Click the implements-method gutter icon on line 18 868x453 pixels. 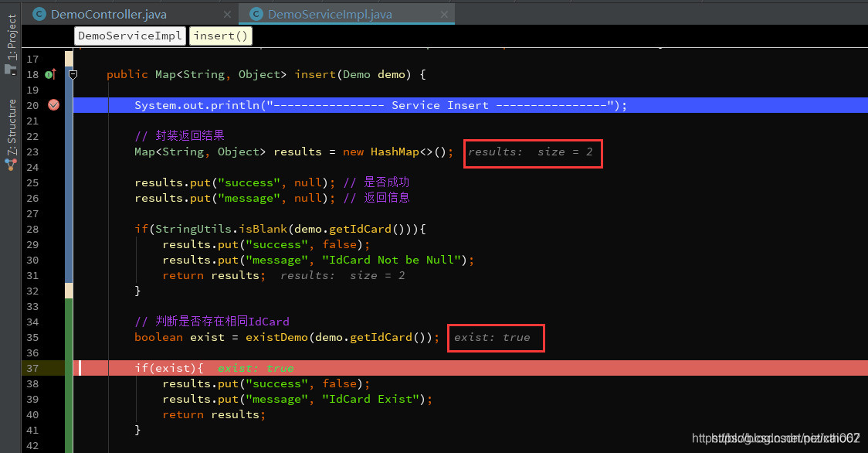(x=50, y=74)
